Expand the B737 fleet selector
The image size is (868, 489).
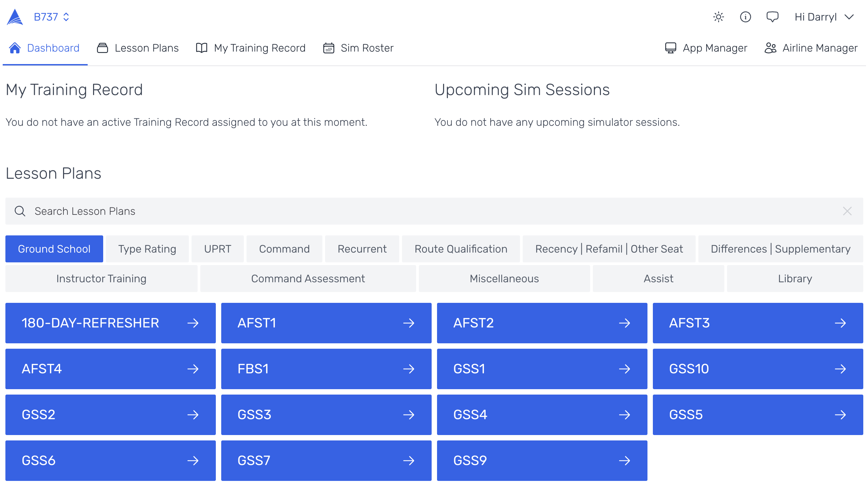pyautogui.click(x=52, y=17)
